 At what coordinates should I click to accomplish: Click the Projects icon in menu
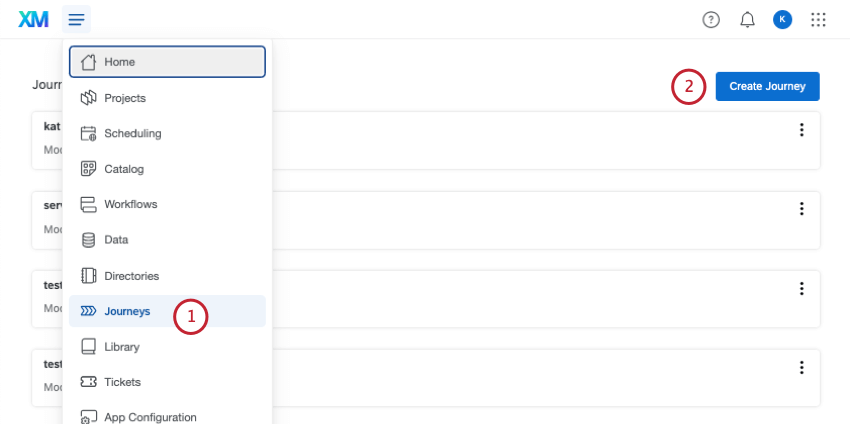pos(88,98)
